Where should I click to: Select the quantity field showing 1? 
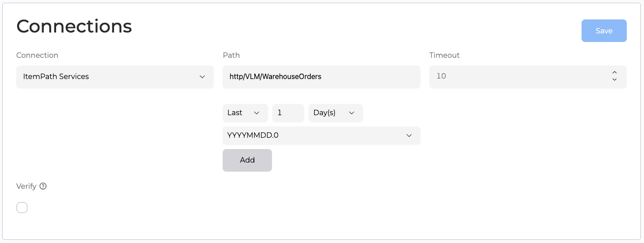288,113
